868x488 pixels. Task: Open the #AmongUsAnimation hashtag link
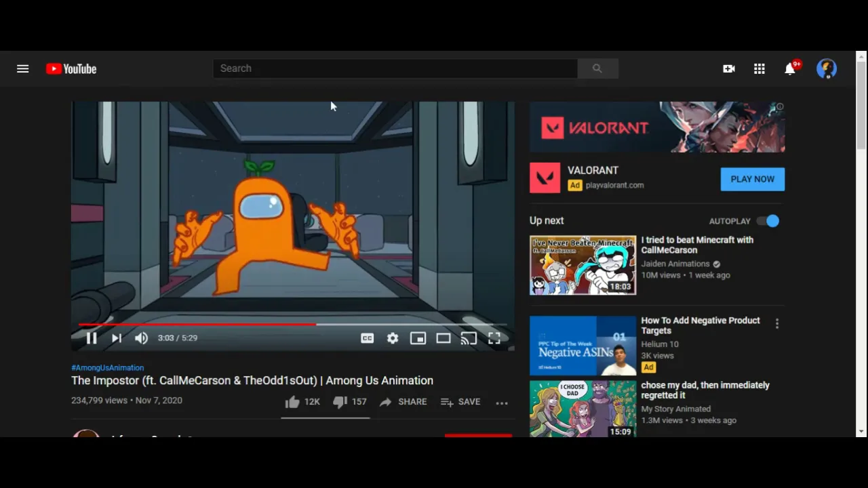pyautogui.click(x=107, y=368)
